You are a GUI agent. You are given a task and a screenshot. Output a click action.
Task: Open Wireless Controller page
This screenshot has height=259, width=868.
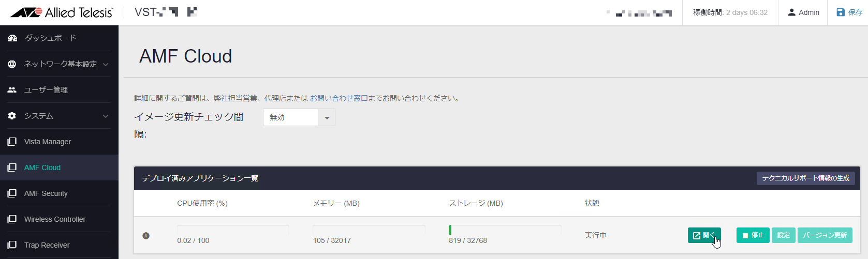(x=55, y=219)
